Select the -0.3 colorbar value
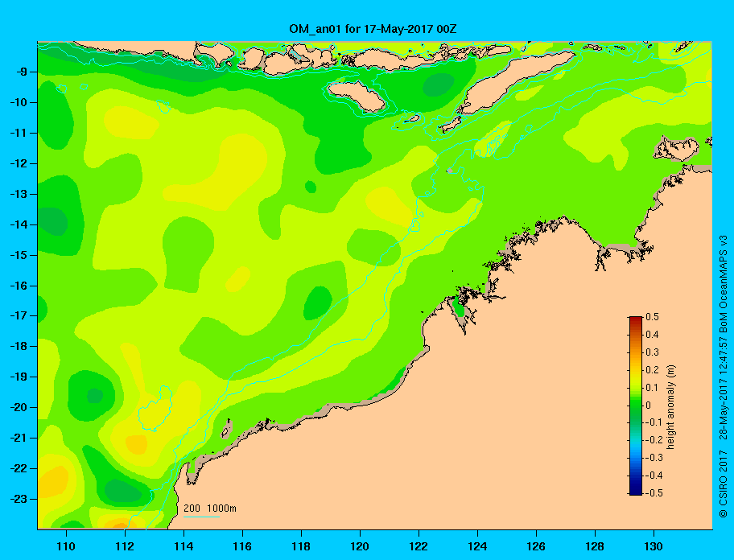This screenshot has height=560, width=734. [654, 458]
